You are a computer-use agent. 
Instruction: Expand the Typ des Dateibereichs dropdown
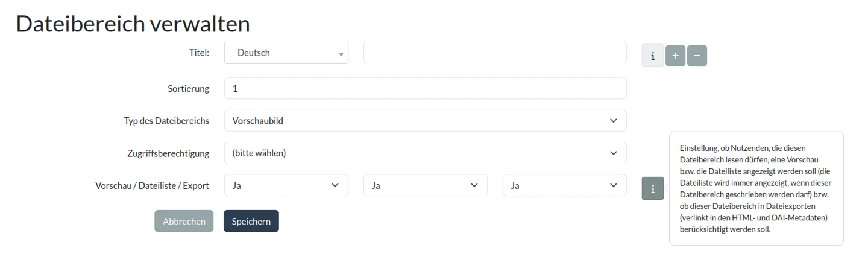pos(425,121)
